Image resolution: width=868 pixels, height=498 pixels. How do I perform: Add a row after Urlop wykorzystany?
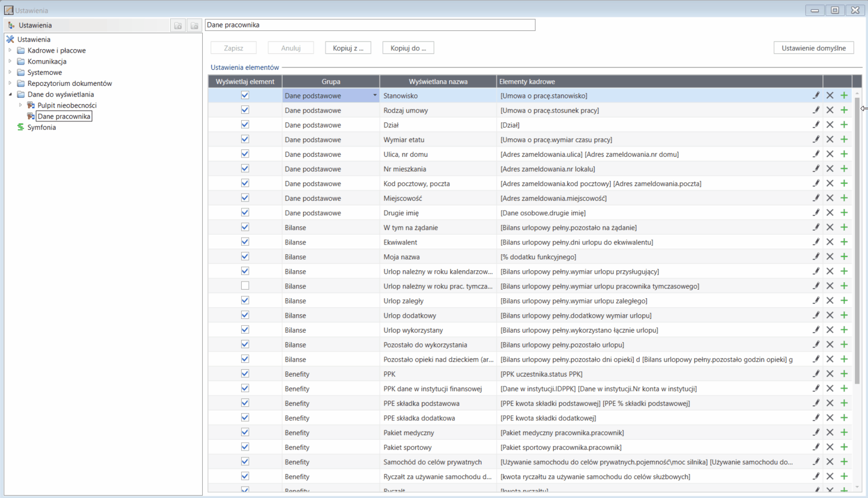click(x=844, y=330)
